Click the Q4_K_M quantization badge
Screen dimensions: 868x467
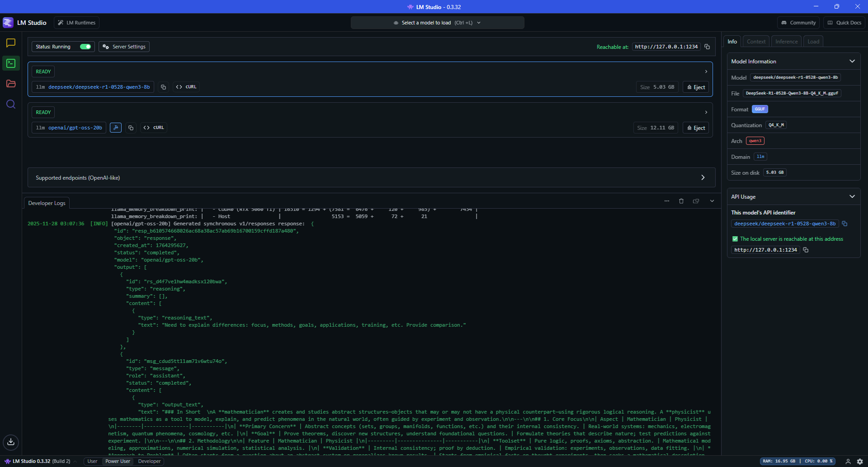coord(776,125)
